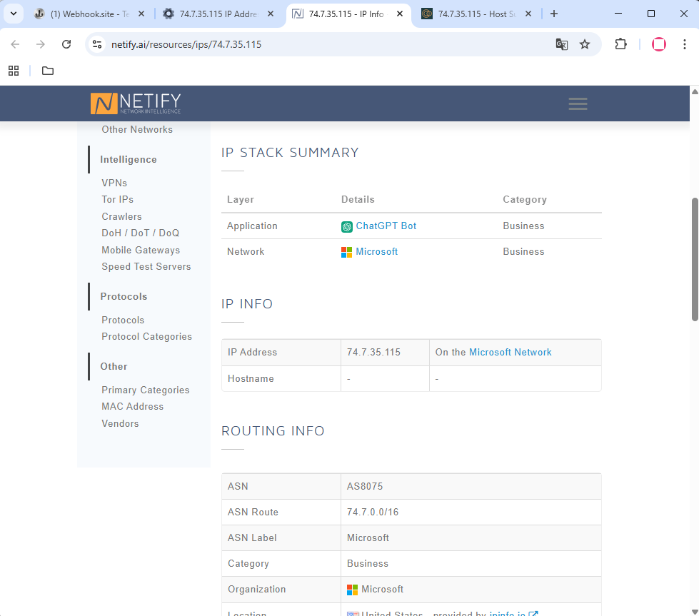Select the IP address value 74.7.35.115
Viewport: 699px width, 616px height.
(x=373, y=352)
